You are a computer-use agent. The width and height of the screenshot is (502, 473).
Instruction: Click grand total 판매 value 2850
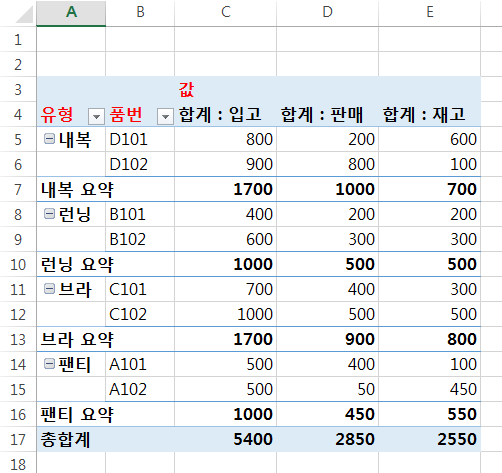pyautogui.click(x=355, y=439)
